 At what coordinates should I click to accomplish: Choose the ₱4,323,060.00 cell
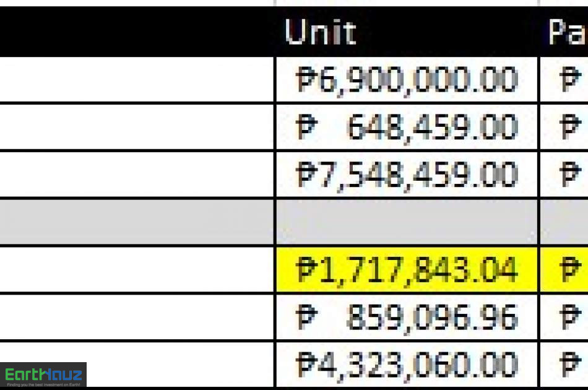407,365
